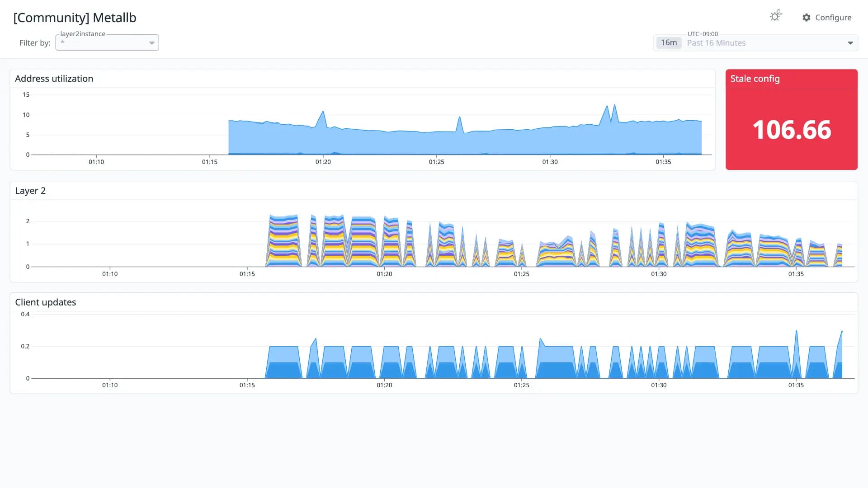
Task: Click the 15 y-axis label on Address utilization
Action: [26, 94]
